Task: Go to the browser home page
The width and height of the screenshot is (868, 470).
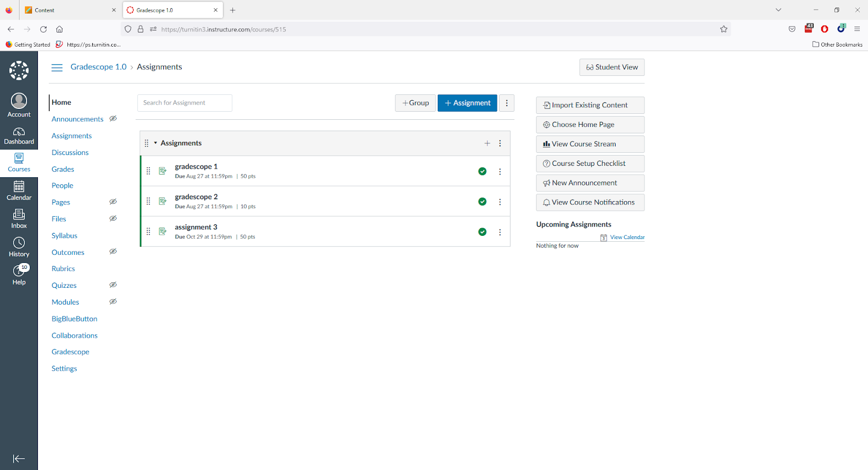Action: (x=60, y=29)
